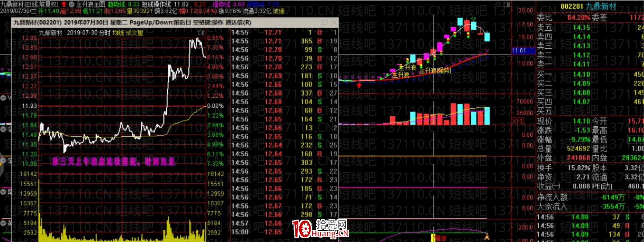Click the 净流入额 -6149万 row
644x242 pixels.
click(x=590, y=198)
